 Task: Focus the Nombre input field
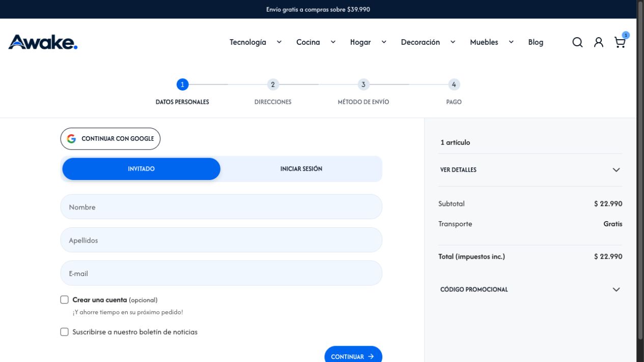(x=221, y=207)
